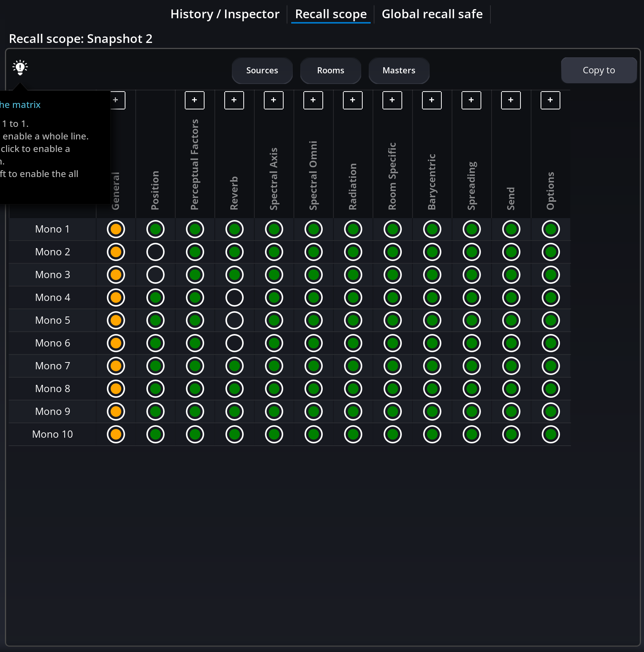Click the plus icon above Reverb column
The width and height of the screenshot is (644, 652).
click(x=234, y=100)
